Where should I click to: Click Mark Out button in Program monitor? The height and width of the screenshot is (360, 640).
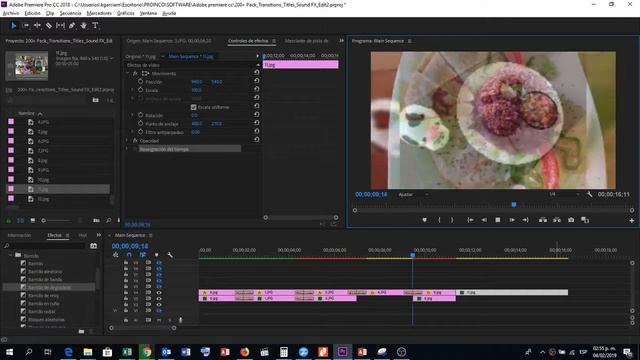click(x=452, y=220)
